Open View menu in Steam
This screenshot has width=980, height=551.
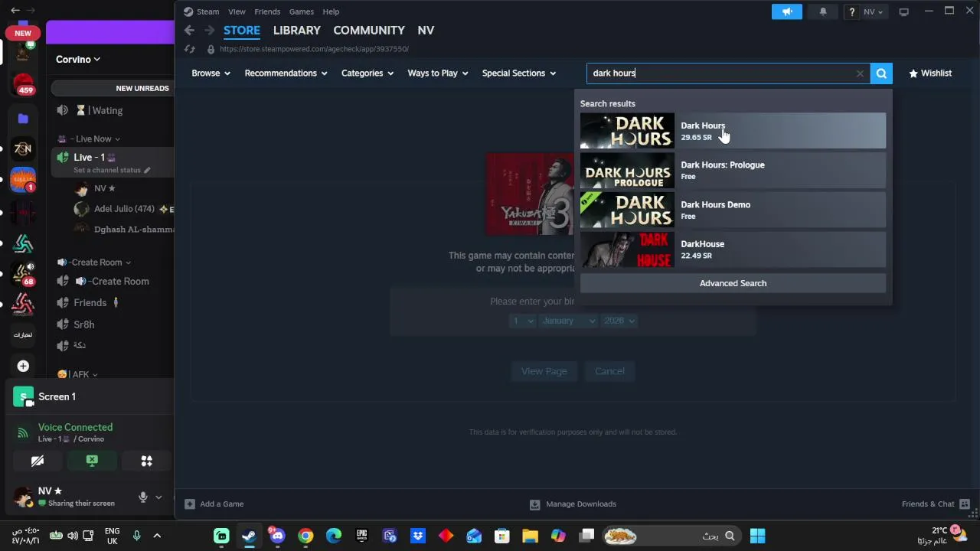click(237, 11)
